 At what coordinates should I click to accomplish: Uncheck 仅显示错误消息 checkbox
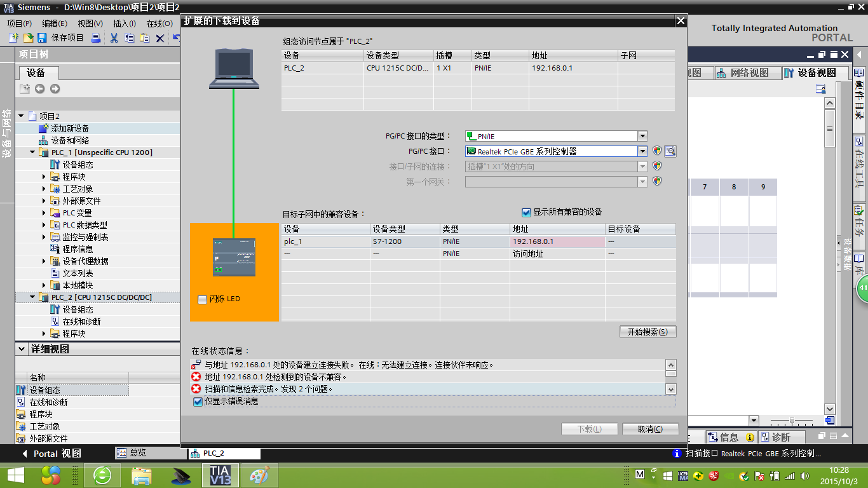198,402
